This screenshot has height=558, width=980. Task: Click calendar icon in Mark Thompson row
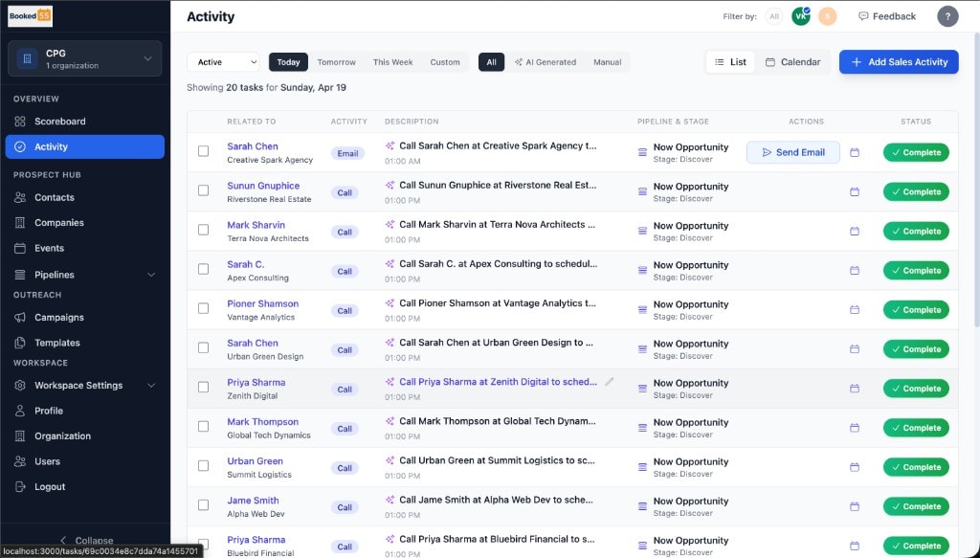pyautogui.click(x=855, y=428)
